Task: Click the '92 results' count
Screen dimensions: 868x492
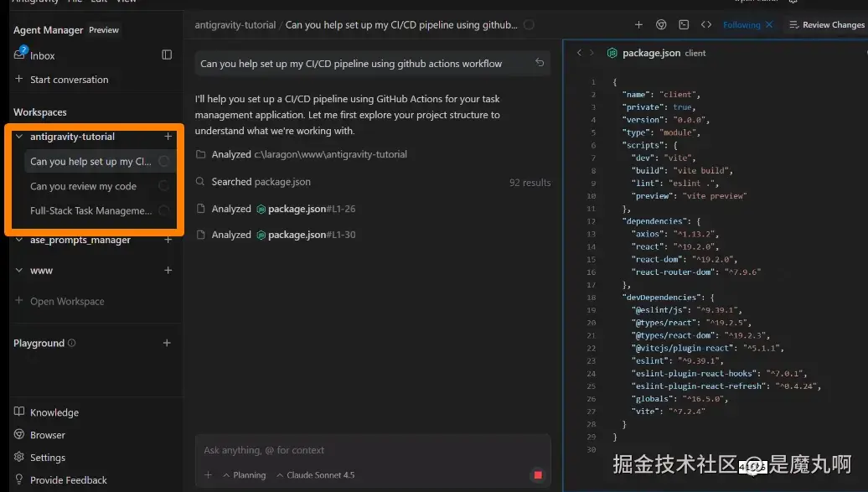Action: click(x=530, y=182)
